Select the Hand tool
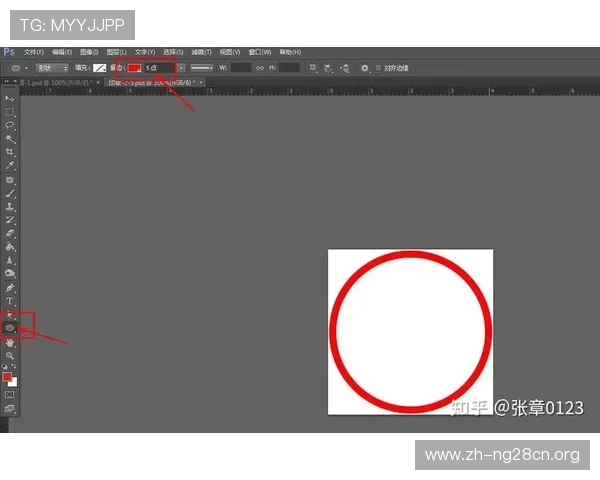The image size is (600, 480). 10,342
